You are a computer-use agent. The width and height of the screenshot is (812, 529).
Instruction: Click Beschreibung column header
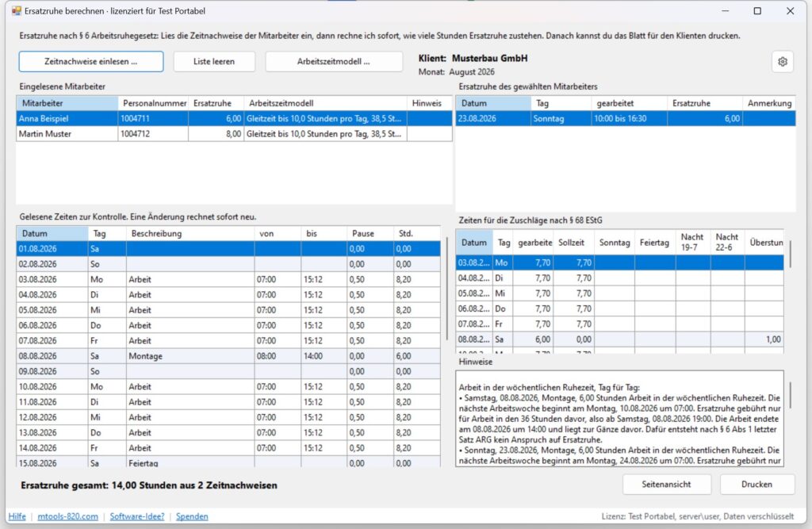point(190,234)
